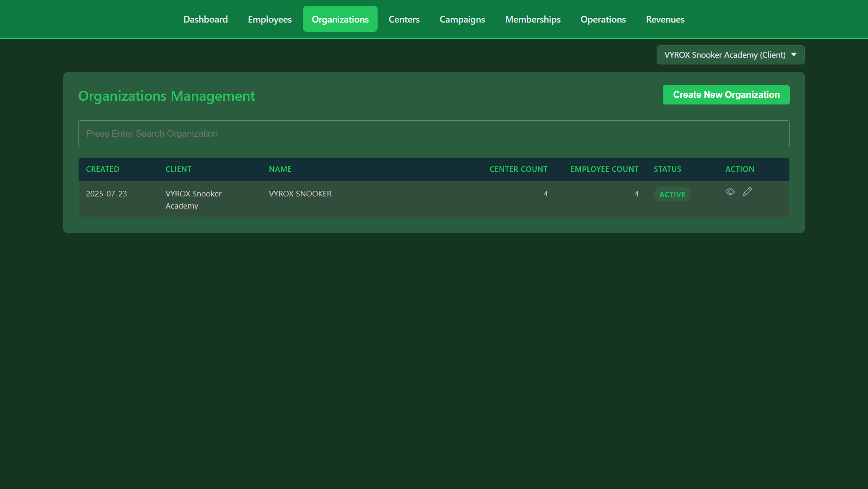This screenshot has width=868, height=489.
Task: Edit the VYROX SNOOKER organization
Action: pyautogui.click(x=747, y=192)
